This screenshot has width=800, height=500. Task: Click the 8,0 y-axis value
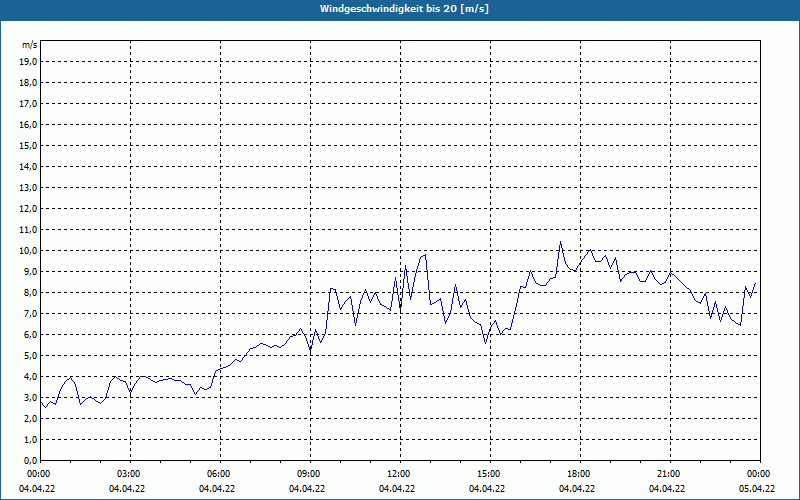[x=31, y=292]
